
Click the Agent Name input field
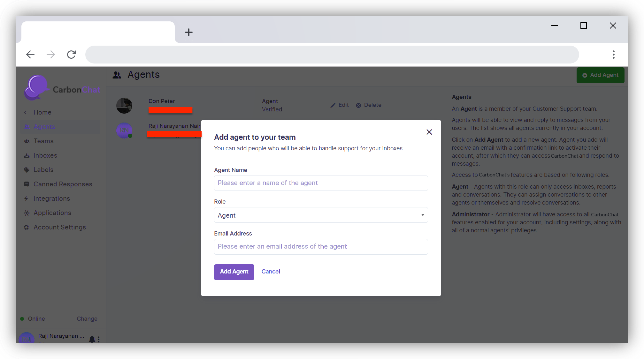pos(321,183)
